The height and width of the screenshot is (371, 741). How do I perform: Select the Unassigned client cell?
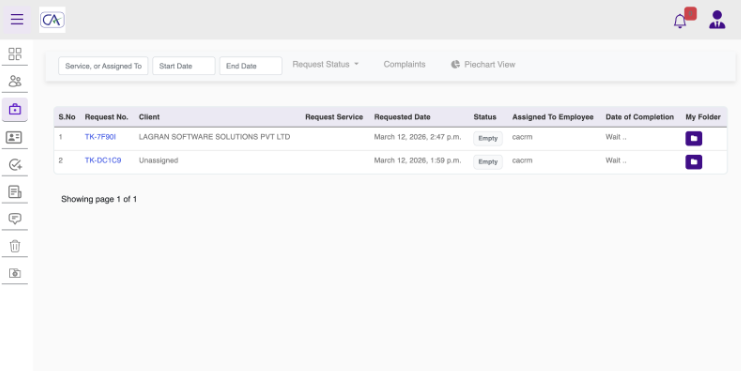click(158, 161)
